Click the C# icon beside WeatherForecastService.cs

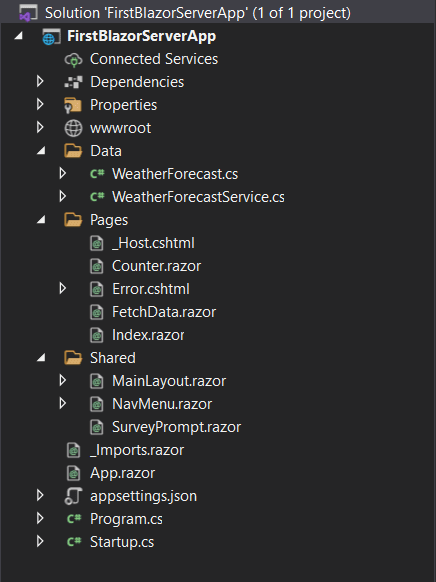tap(97, 197)
